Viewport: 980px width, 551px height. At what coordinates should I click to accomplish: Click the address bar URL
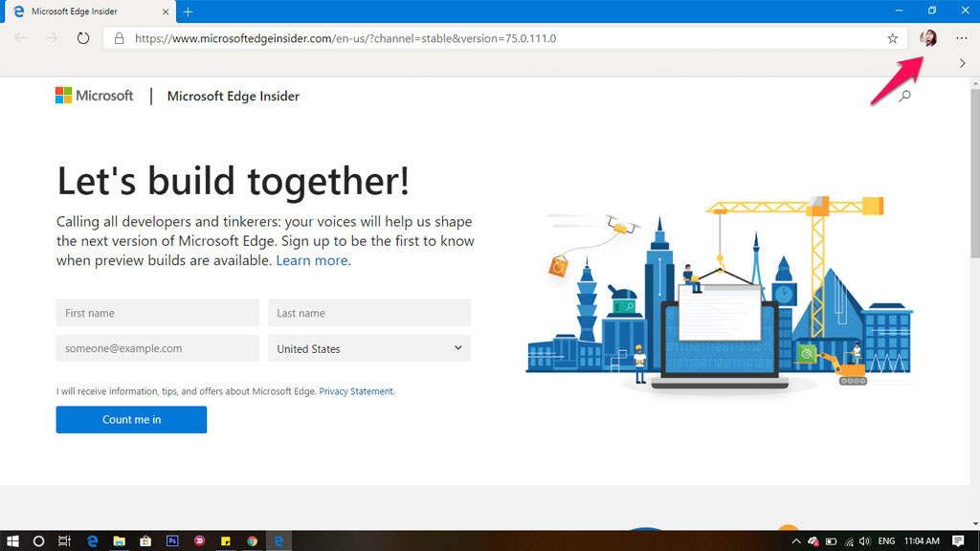pos(345,38)
